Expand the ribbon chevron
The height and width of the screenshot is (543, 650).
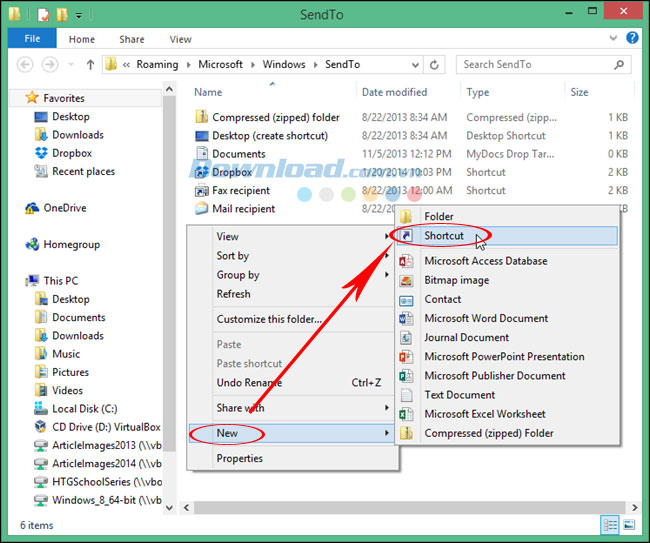pyautogui.click(x=613, y=38)
